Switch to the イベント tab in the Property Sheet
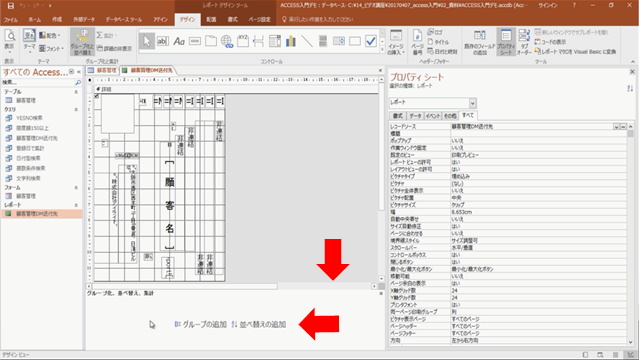This screenshot has width=640, height=360. [433, 116]
